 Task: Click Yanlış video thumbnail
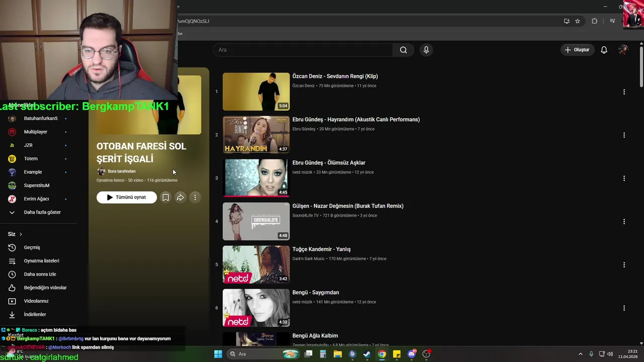256,264
